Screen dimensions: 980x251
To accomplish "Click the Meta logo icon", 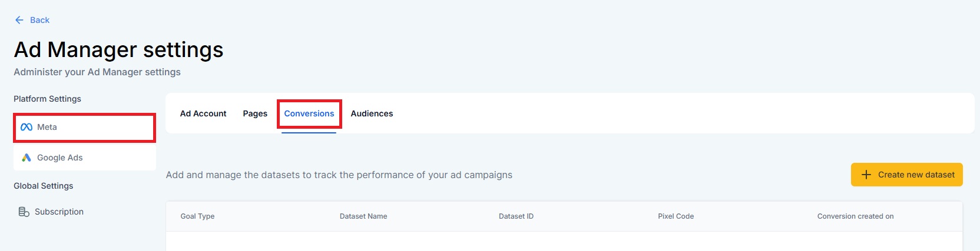I will click(27, 127).
